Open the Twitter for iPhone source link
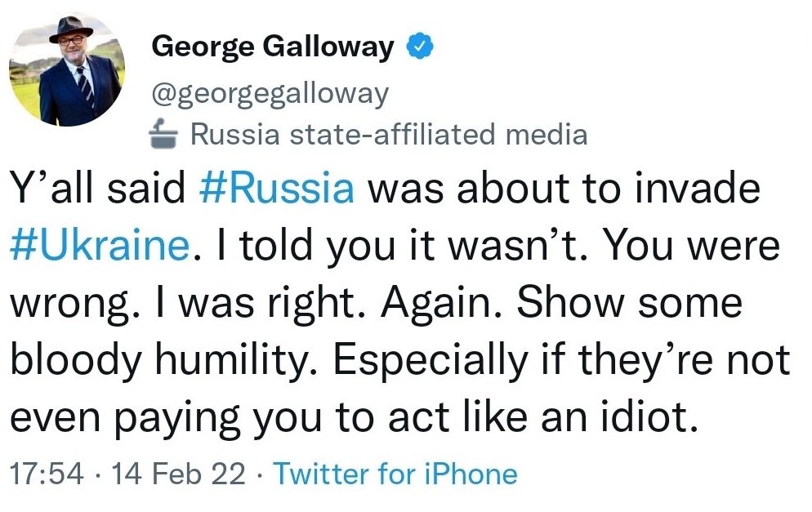Viewport: 812px width, 512px height. 395,474
